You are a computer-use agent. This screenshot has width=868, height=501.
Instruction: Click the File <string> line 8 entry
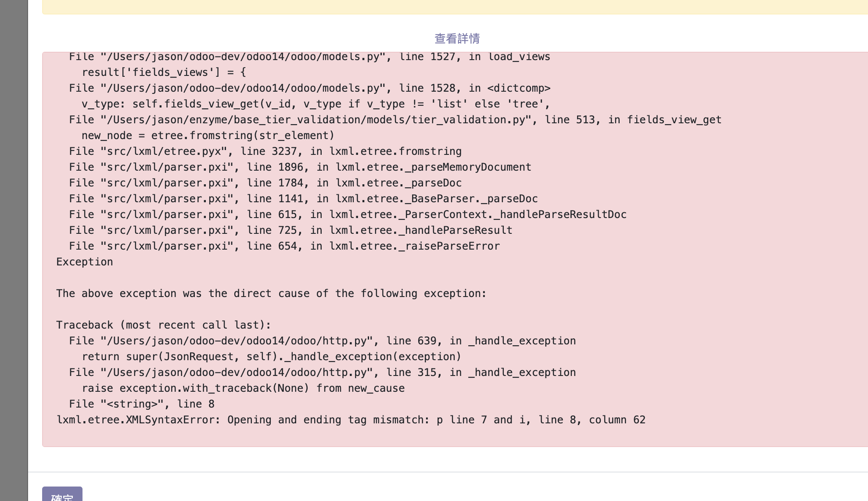pyautogui.click(x=141, y=404)
